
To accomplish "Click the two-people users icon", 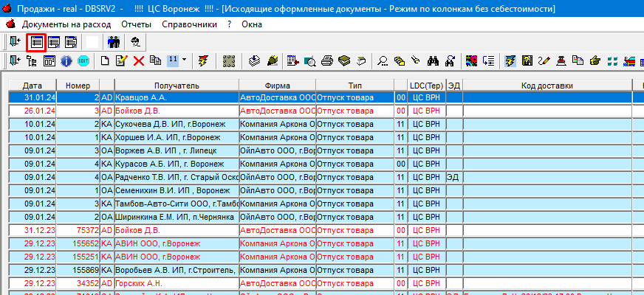I will click(x=113, y=43).
